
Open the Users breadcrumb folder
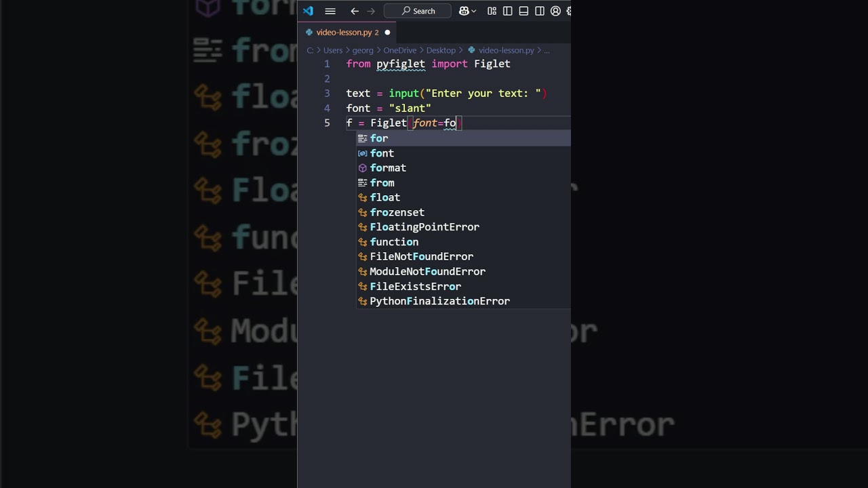pos(332,50)
